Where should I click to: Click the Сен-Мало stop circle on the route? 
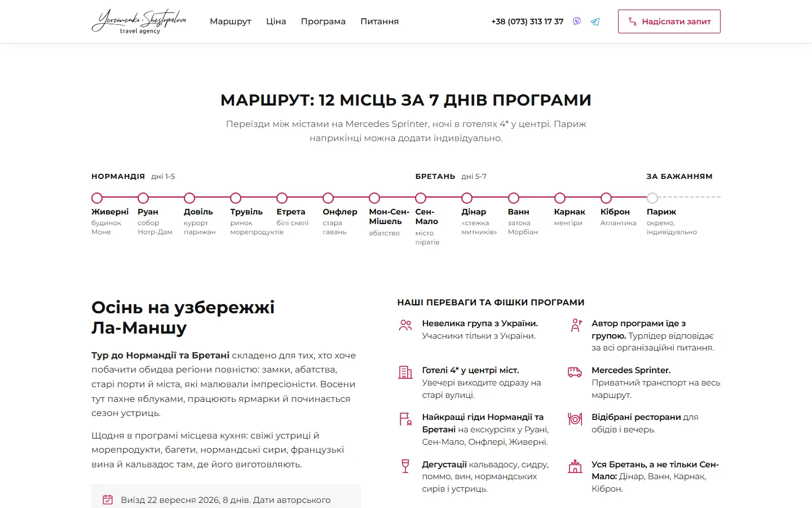(421, 198)
